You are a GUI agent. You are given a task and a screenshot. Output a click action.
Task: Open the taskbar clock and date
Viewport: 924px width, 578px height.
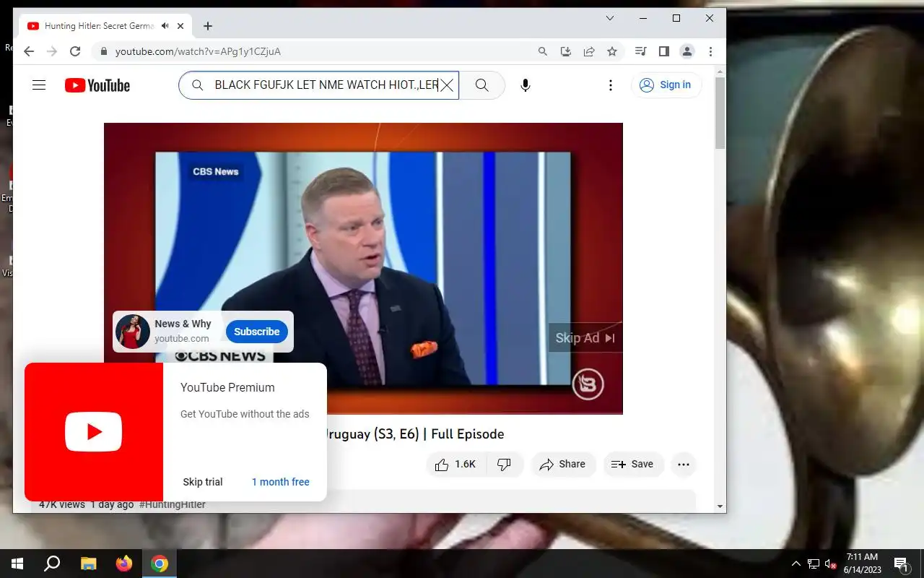tap(863, 564)
